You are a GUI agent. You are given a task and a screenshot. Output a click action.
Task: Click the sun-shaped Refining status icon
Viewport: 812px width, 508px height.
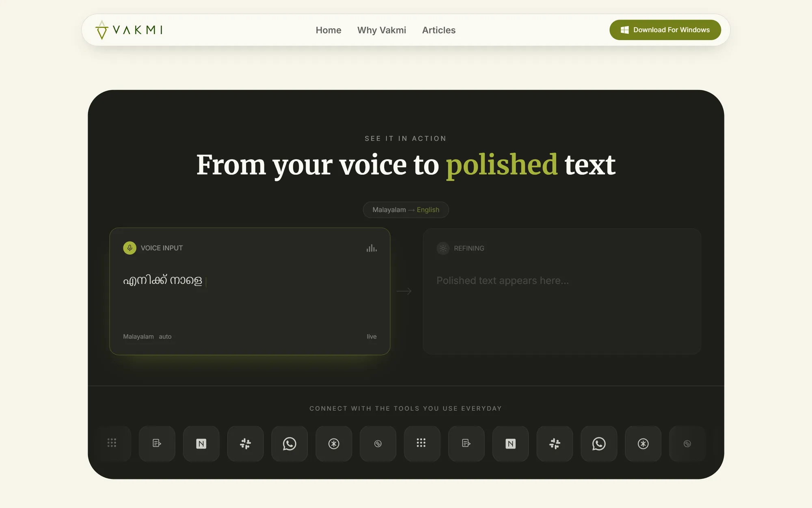(x=443, y=248)
